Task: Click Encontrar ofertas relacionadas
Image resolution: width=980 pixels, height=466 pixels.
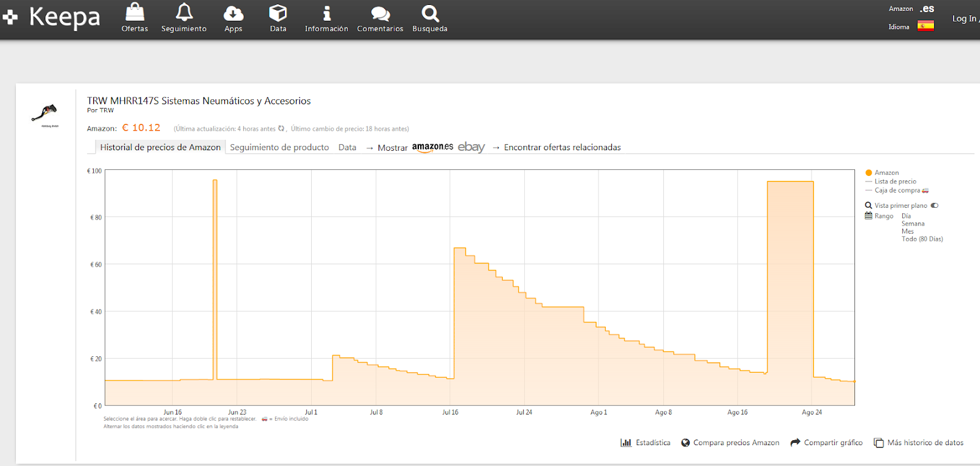Action: pyautogui.click(x=562, y=147)
